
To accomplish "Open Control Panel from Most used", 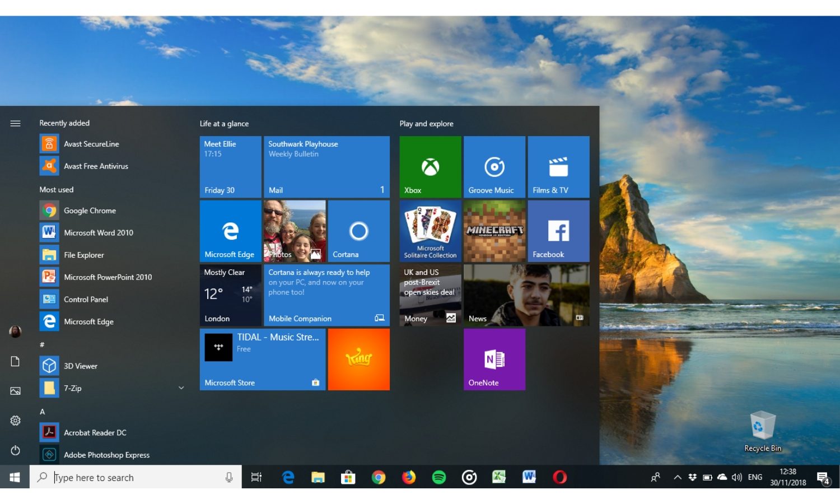I will pos(112,299).
